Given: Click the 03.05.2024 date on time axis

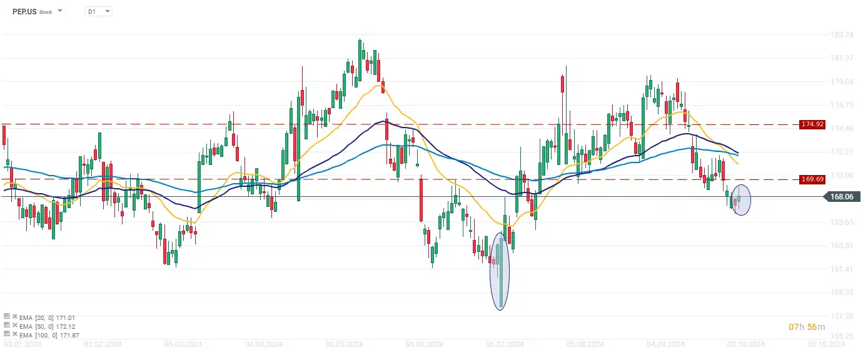Looking at the screenshot, I should tap(345, 344).
